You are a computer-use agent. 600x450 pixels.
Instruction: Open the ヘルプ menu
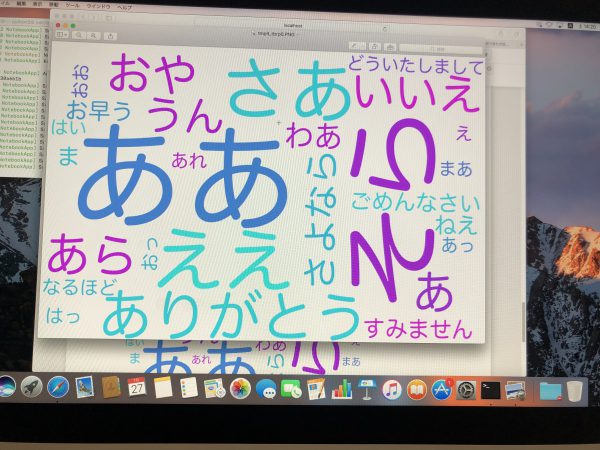(x=125, y=7)
